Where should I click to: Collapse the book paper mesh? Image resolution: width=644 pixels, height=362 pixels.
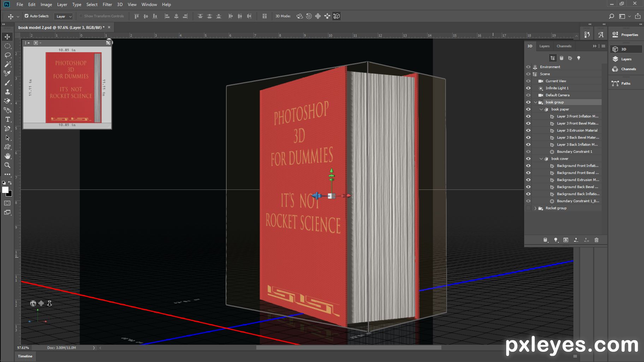541,109
